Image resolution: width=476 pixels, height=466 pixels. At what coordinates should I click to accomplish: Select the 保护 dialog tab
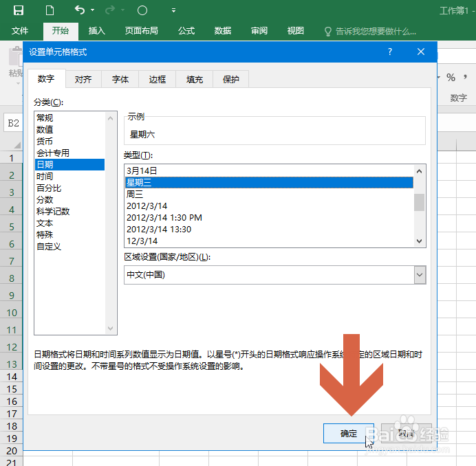[x=231, y=79]
